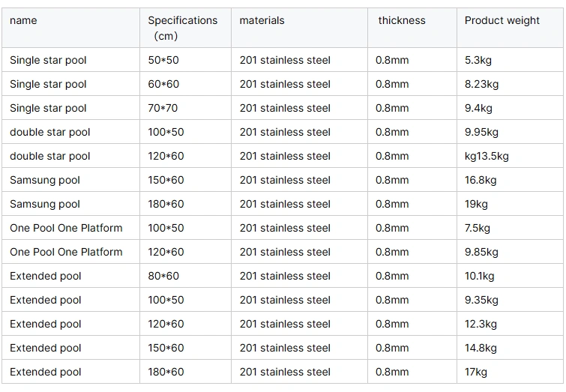
Task: Select the 60*60 specification cell
Action: tap(164, 84)
